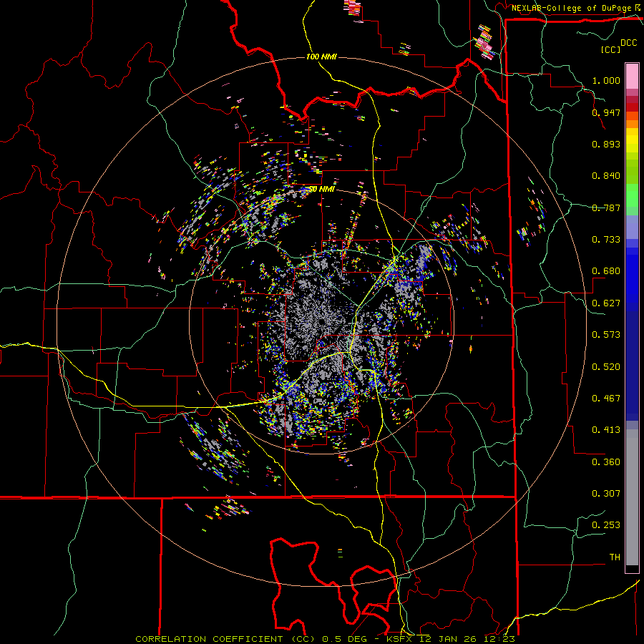
Task: Pick the pink swatch at top of color bar
Action: [632, 76]
